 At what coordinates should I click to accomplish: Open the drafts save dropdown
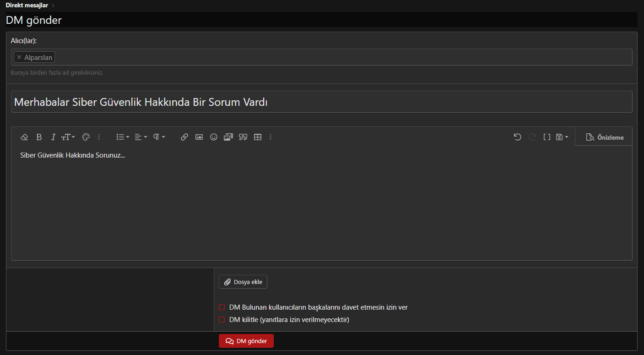[562, 137]
